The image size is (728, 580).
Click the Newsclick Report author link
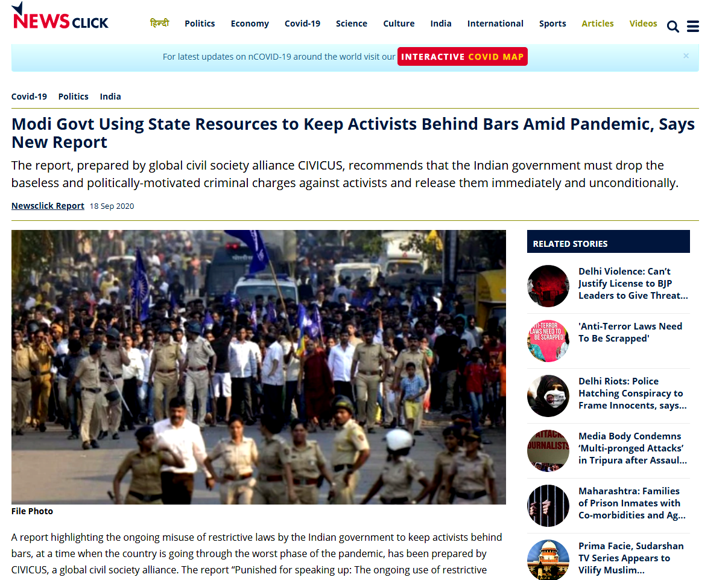[48, 206]
